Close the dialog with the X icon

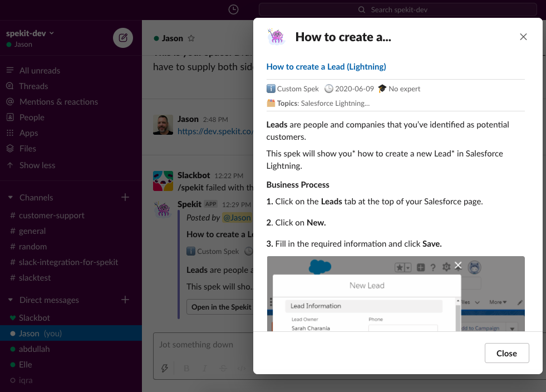[523, 37]
